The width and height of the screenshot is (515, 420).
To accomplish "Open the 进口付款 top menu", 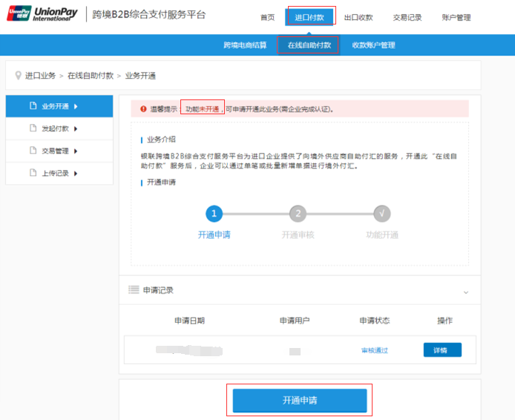I will click(309, 17).
